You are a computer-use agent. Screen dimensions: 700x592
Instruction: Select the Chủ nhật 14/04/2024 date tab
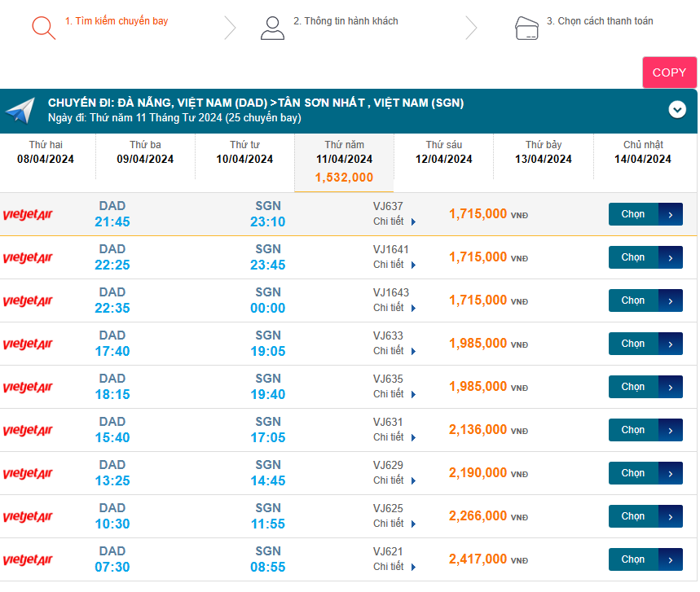(x=643, y=152)
